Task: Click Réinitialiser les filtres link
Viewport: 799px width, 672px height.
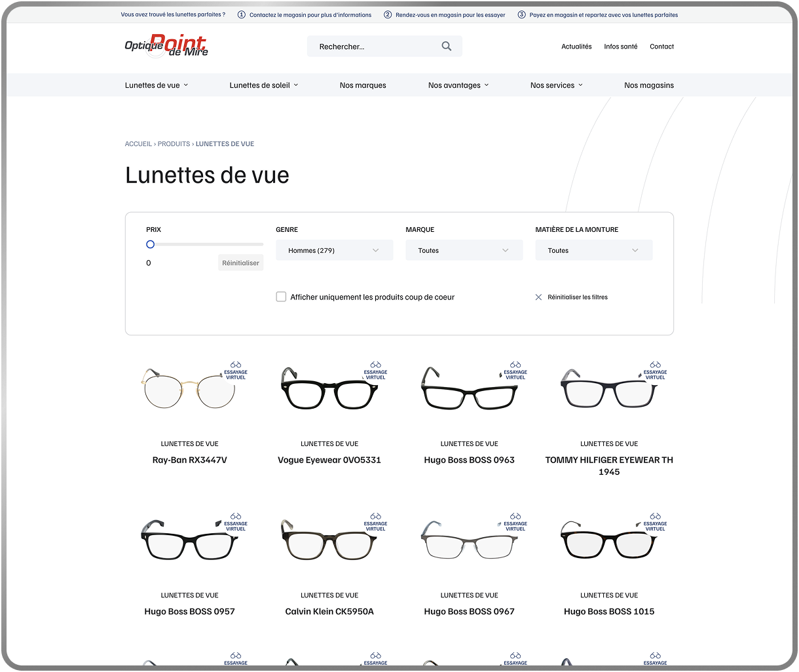Action: point(578,297)
